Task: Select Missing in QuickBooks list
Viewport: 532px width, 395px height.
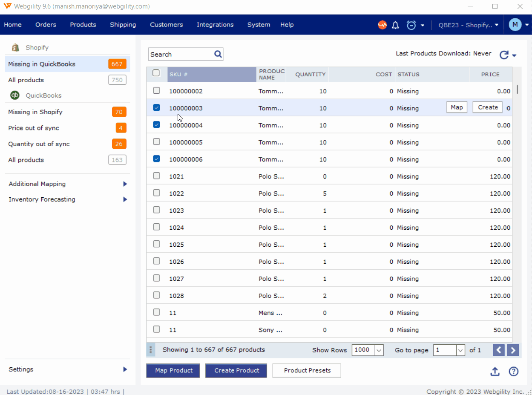Action: 67,64
